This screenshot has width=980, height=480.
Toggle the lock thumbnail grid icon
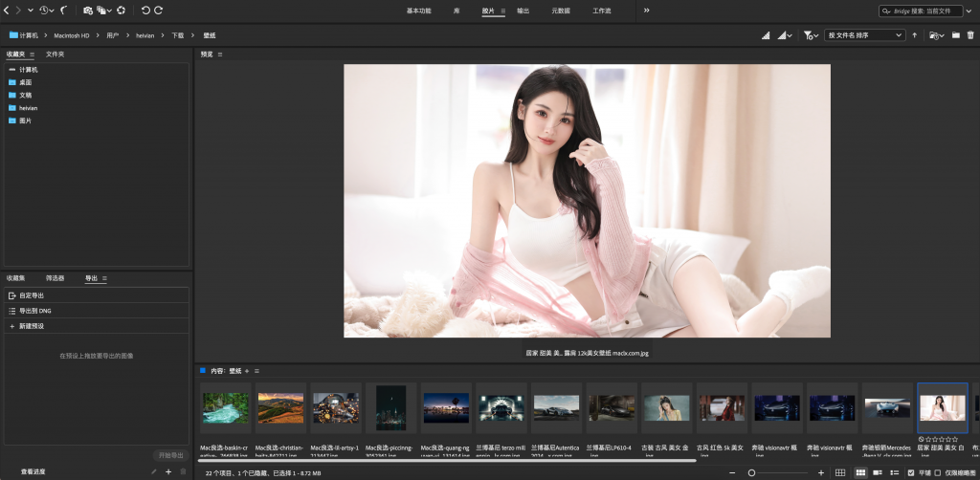840,473
